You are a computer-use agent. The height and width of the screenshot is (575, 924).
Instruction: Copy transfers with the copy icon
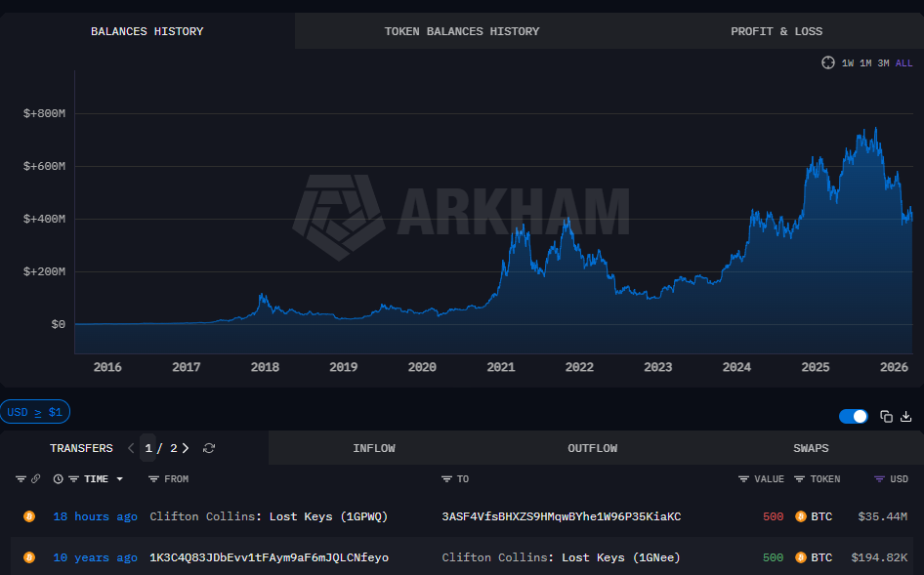pos(886,417)
